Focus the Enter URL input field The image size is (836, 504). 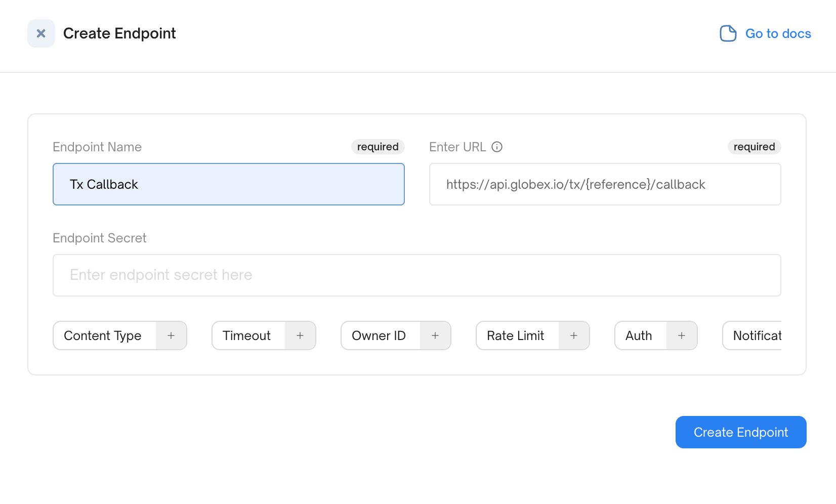tap(605, 184)
